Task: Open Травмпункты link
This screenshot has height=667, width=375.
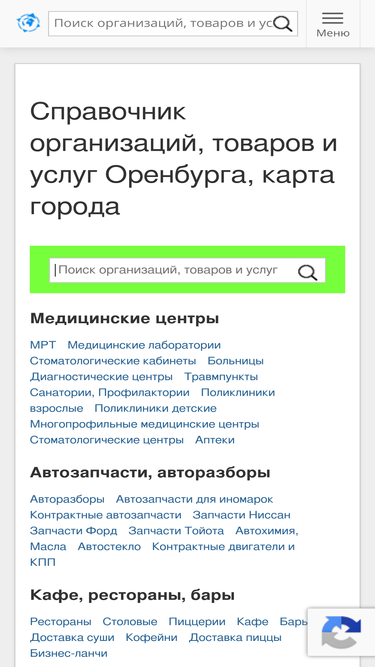Action: (x=221, y=377)
